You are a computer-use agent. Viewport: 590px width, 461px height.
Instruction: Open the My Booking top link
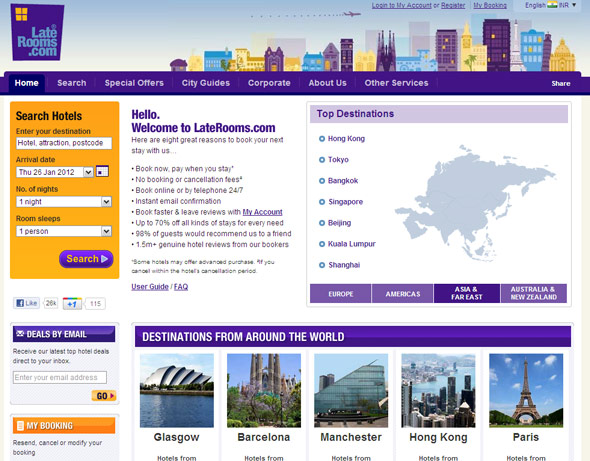pyautogui.click(x=490, y=5)
